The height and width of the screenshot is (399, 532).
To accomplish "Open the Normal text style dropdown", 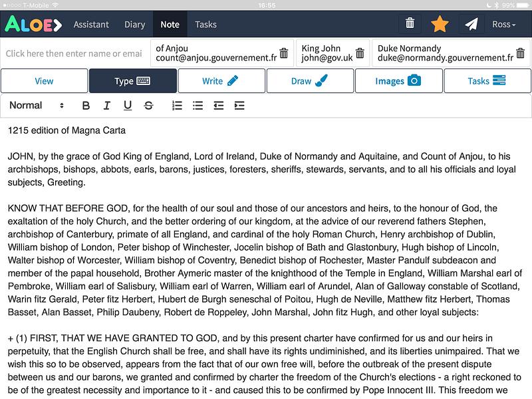I will pos(37,106).
